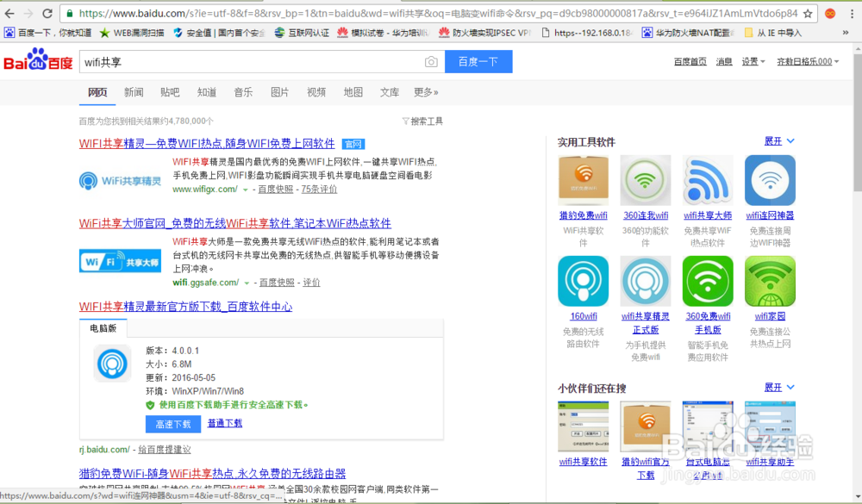Screen dimensions: 862x504
Task: Switch to the 地图 tab
Action: click(x=353, y=92)
